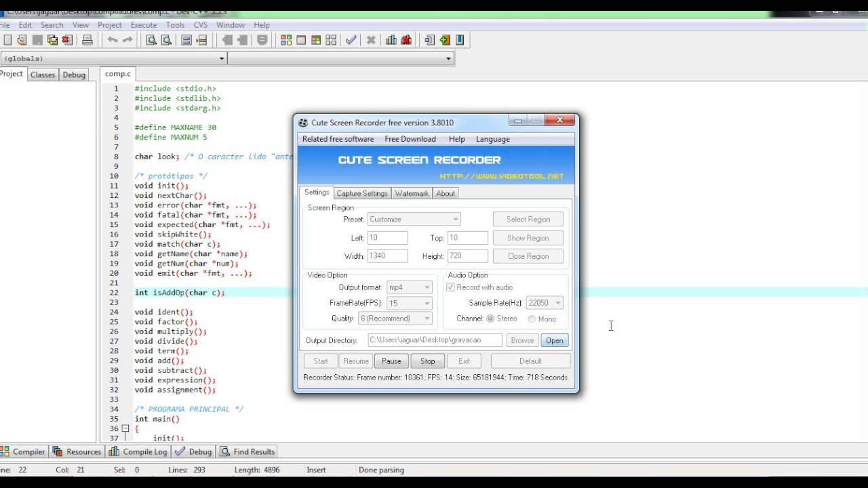
Task: Click the green plus add-to-project icon
Action: click(445, 40)
